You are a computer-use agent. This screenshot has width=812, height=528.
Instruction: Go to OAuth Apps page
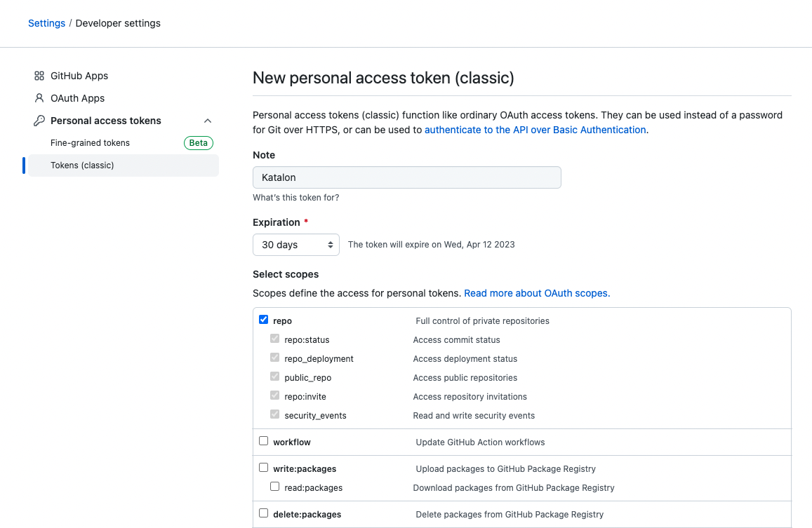coord(77,98)
